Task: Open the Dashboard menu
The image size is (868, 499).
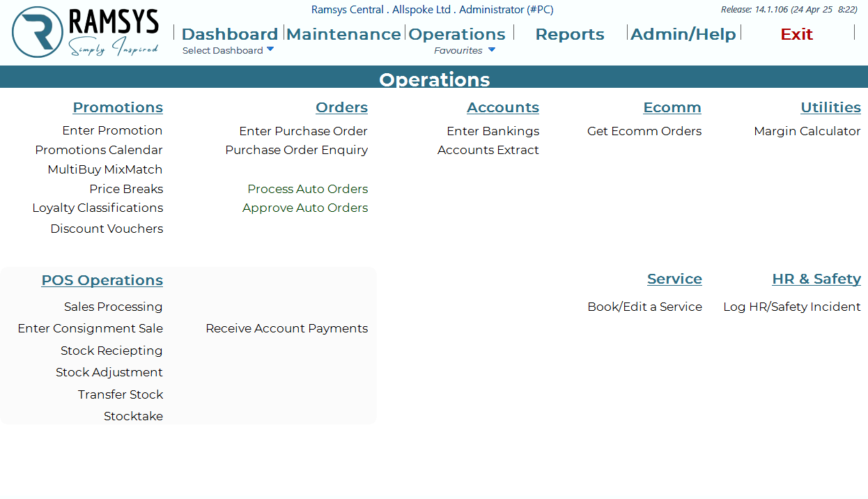Action: pos(230,34)
